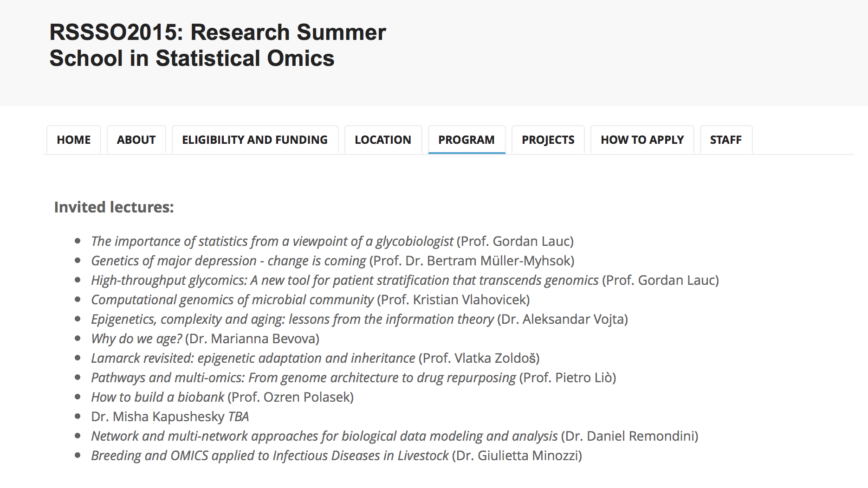Click Computational genomics of microbial community
The width and height of the screenshot is (868, 488).
[232, 300]
